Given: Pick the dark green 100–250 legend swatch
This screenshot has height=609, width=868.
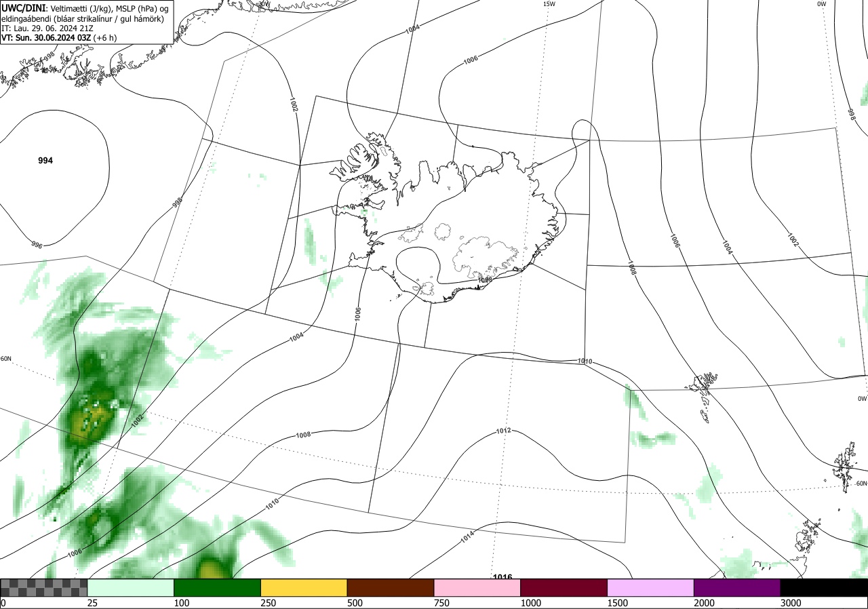Looking at the screenshot, I should point(217,587).
